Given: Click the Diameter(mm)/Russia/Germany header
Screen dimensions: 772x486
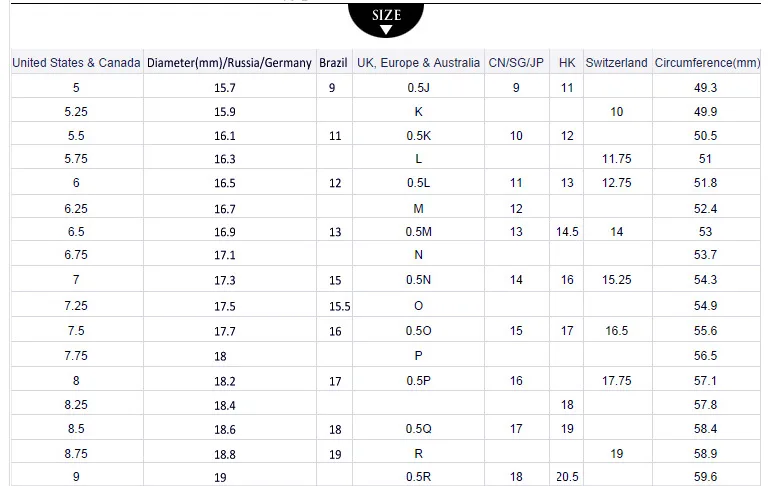Looking at the screenshot, I should coord(229,63).
